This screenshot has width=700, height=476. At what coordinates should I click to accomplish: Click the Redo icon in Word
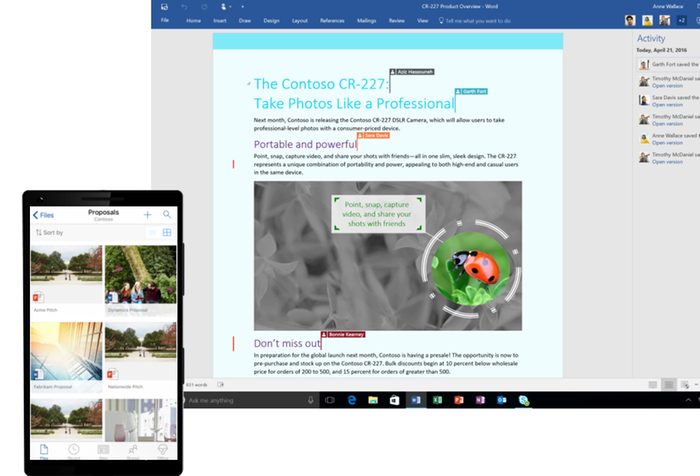pyautogui.click(x=204, y=7)
